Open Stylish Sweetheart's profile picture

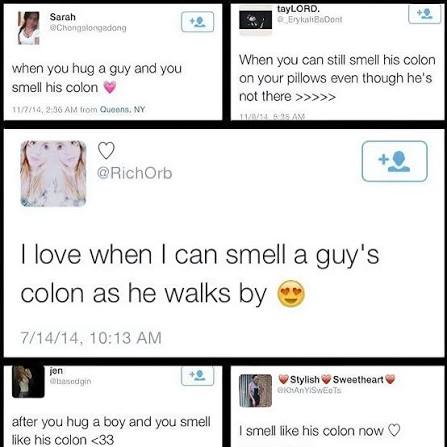[256, 391]
